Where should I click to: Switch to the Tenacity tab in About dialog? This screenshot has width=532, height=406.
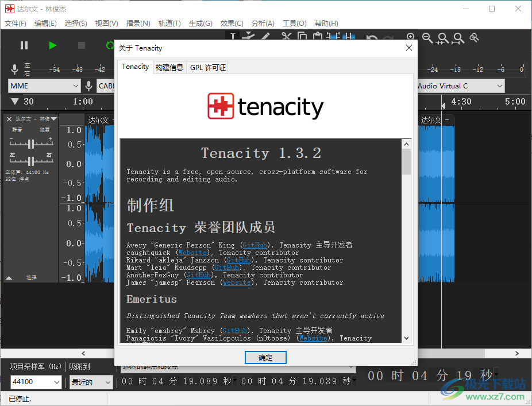click(136, 67)
